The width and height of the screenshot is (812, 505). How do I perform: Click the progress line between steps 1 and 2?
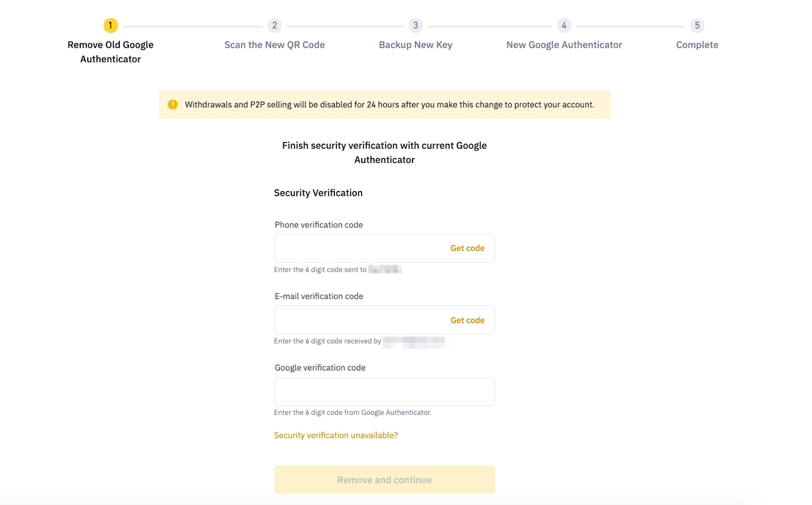click(x=193, y=26)
